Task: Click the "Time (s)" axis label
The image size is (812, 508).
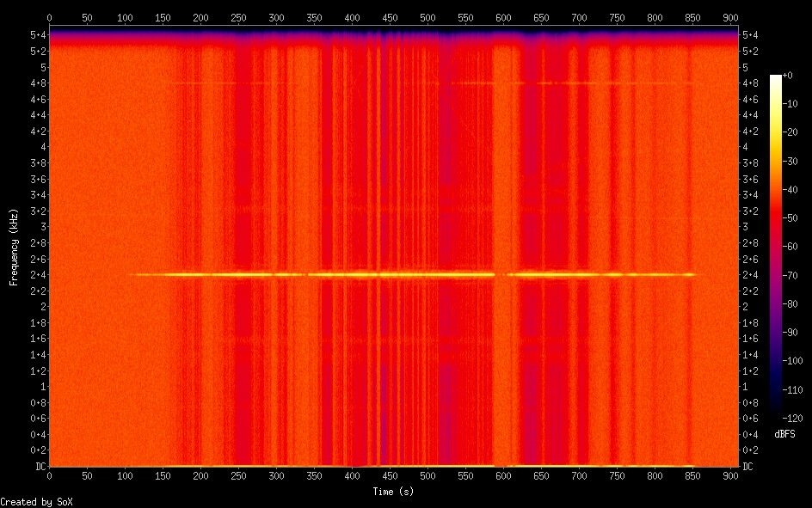Action: click(x=391, y=491)
